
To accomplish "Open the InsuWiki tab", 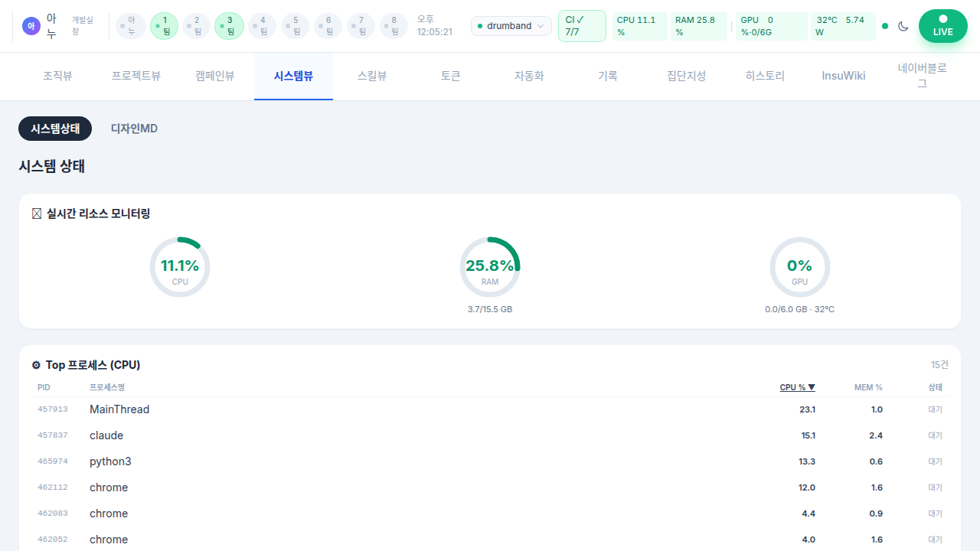I will pos(844,76).
